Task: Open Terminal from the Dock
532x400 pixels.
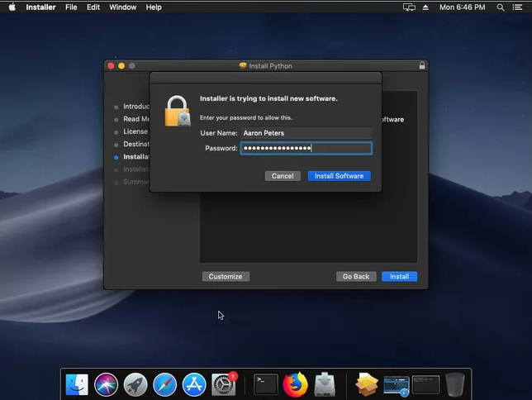Action: [266, 384]
